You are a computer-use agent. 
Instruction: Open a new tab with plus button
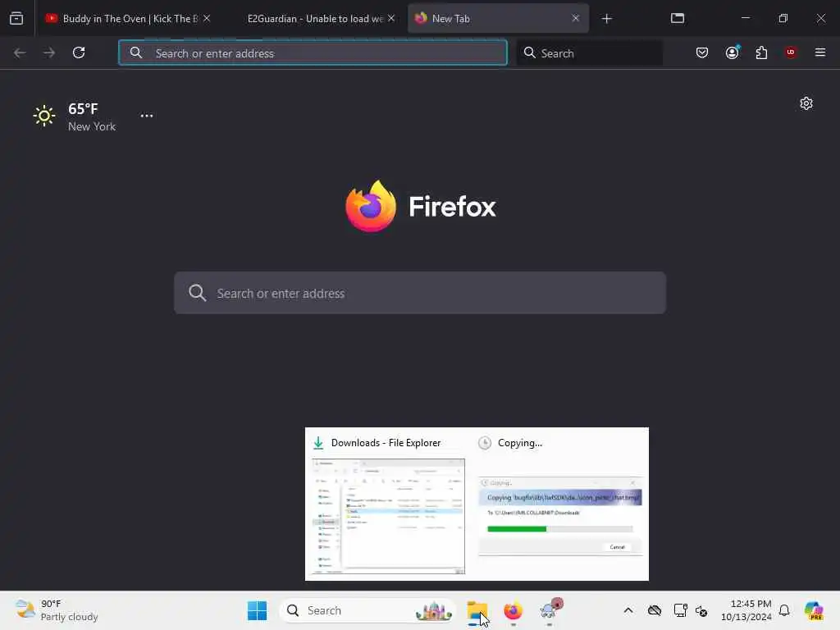pos(606,19)
